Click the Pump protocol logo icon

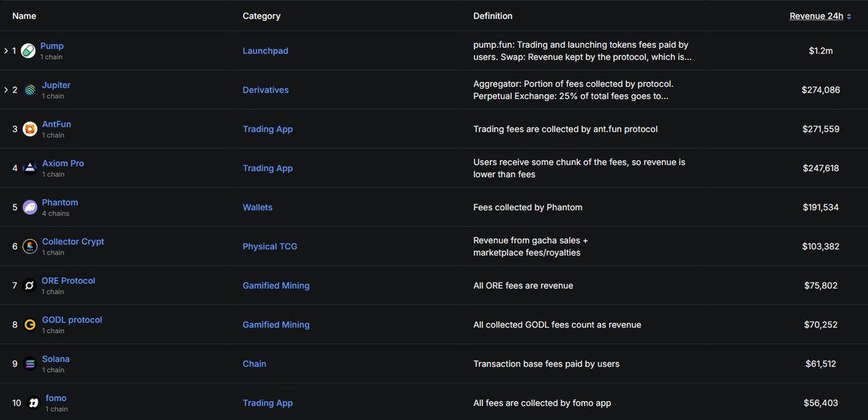[x=28, y=51]
